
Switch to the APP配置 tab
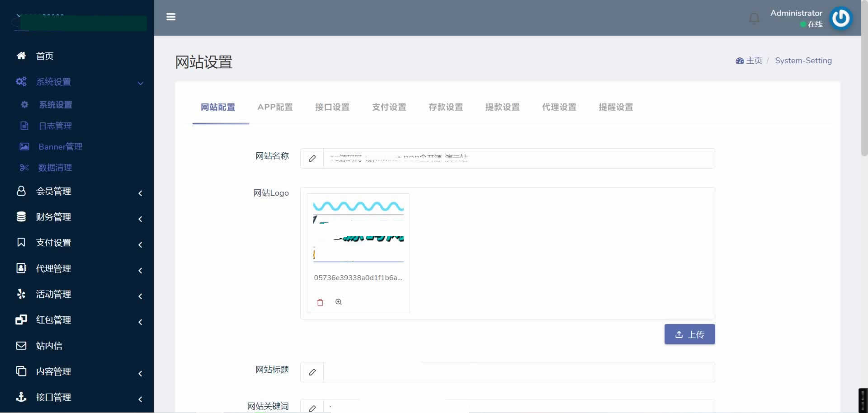point(275,107)
